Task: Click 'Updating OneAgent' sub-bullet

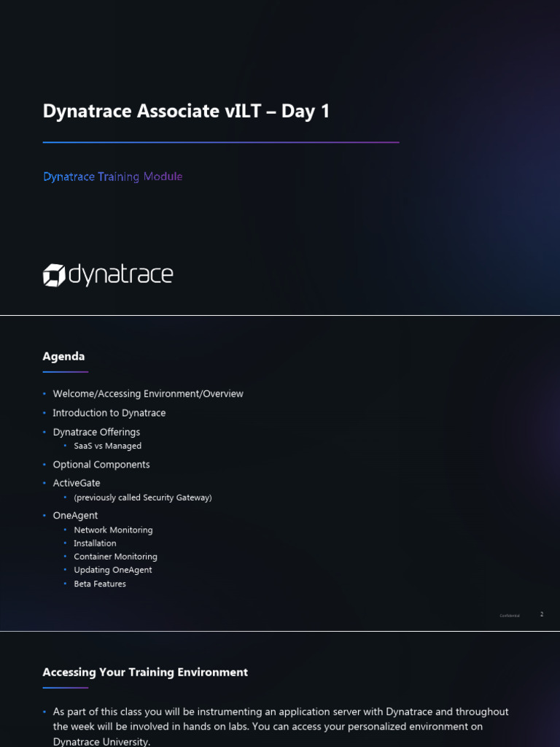Action: (x=113, y=570)
